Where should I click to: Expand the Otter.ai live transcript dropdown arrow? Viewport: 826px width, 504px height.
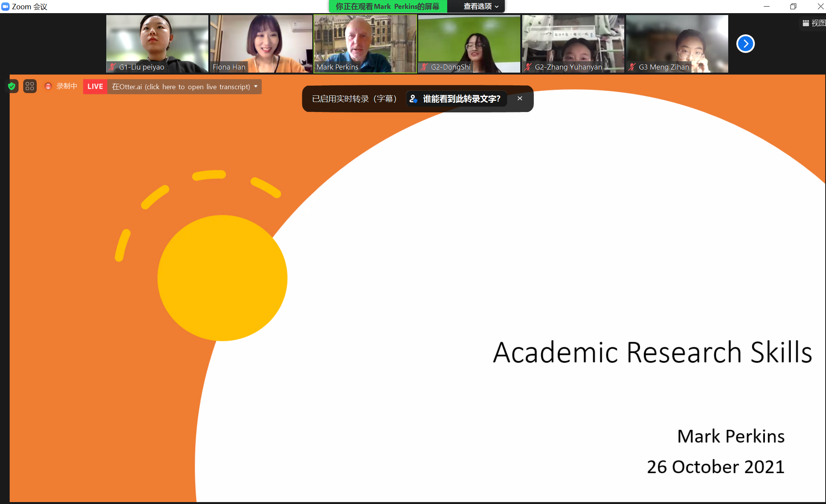[x=256, y=87]
